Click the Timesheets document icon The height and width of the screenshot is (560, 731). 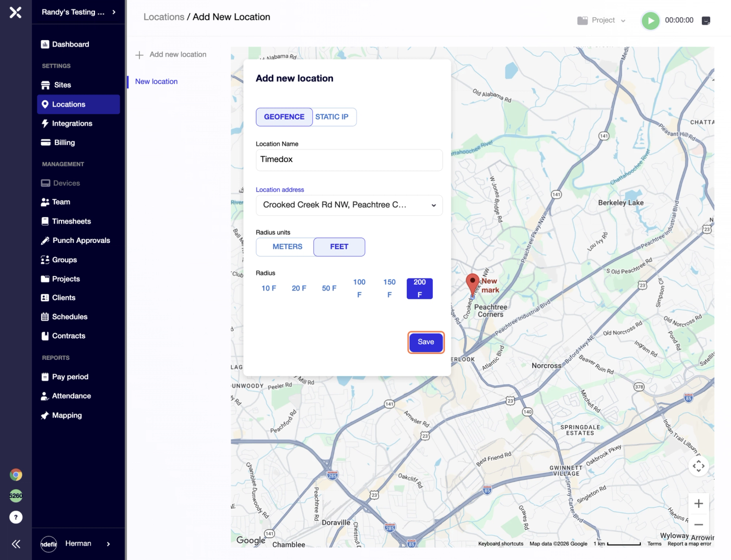[x=45, y=221]
